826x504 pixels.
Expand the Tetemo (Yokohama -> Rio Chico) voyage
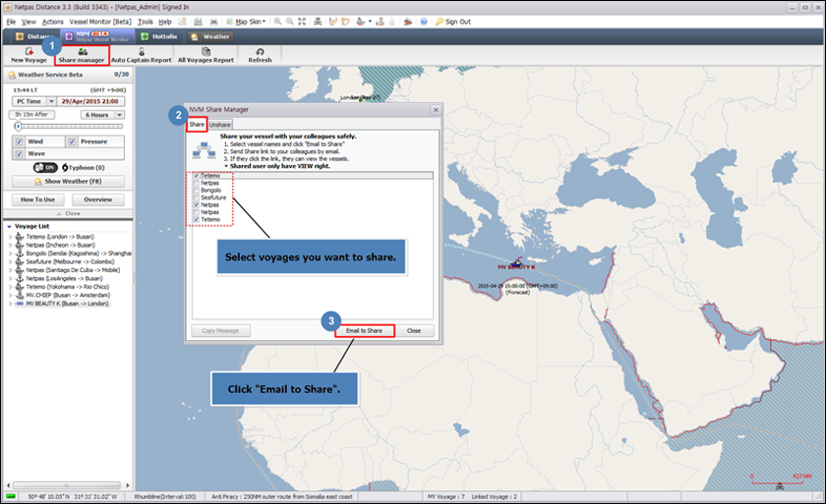(10, 287)
